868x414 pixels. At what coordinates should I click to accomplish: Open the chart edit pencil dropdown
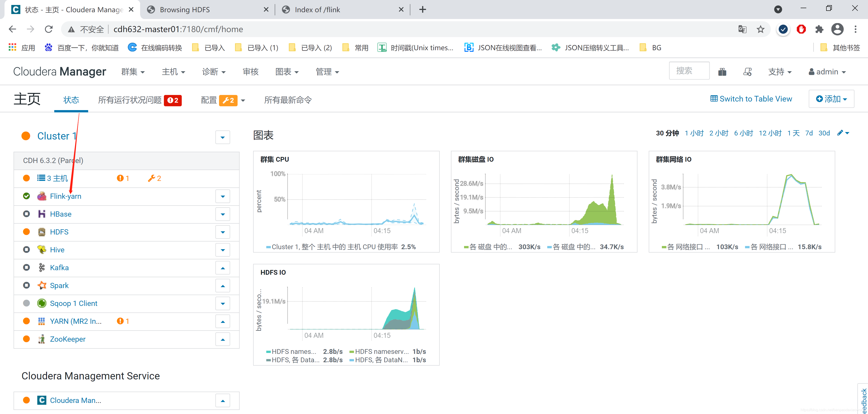tap(843, 133)
